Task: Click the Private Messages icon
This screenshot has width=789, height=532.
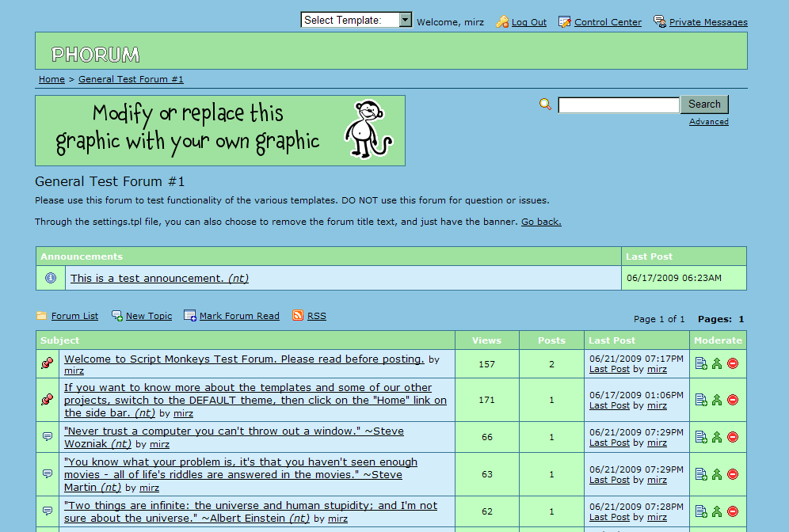Action: click(x=660, y=21)
